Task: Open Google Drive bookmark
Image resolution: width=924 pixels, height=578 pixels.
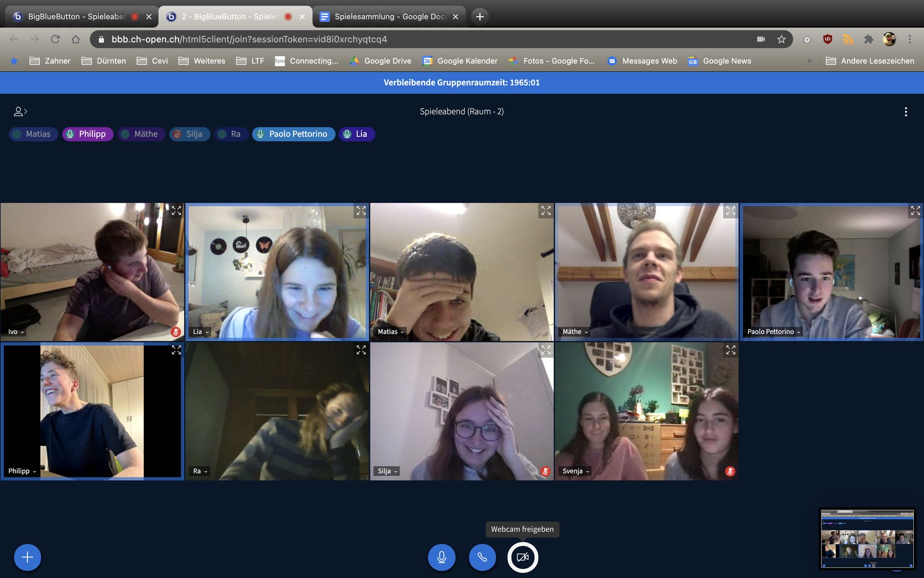Action: pos(380,61)
